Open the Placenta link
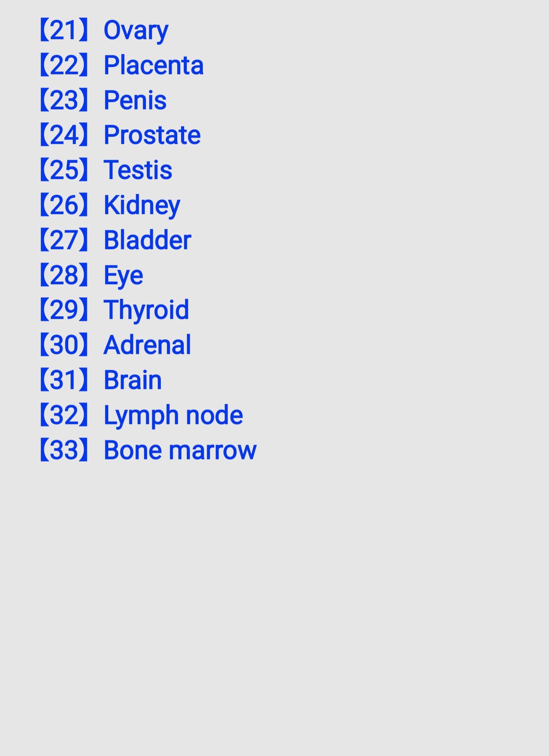 [x=154, y=65]
